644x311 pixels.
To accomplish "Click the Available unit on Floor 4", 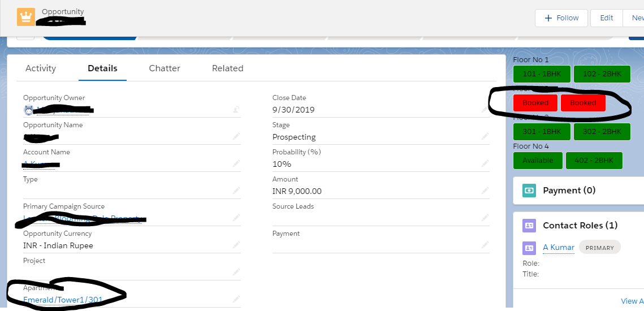I will pyautogui.click(x=538, y=161).
